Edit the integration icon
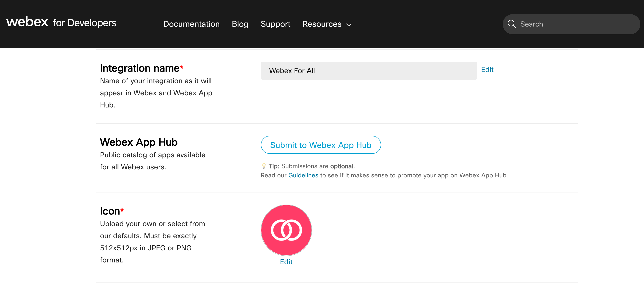The image size is (644, 283). (286, 262)
